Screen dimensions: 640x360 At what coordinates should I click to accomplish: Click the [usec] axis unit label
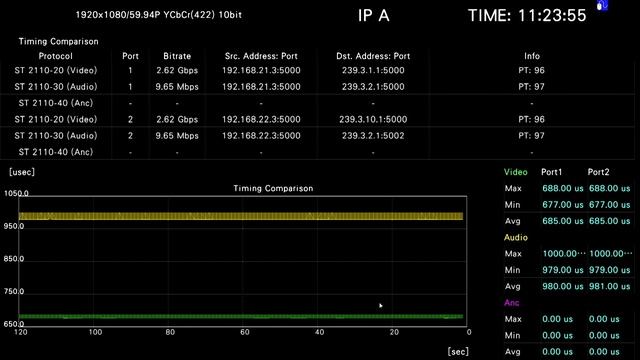pos(22,172)
